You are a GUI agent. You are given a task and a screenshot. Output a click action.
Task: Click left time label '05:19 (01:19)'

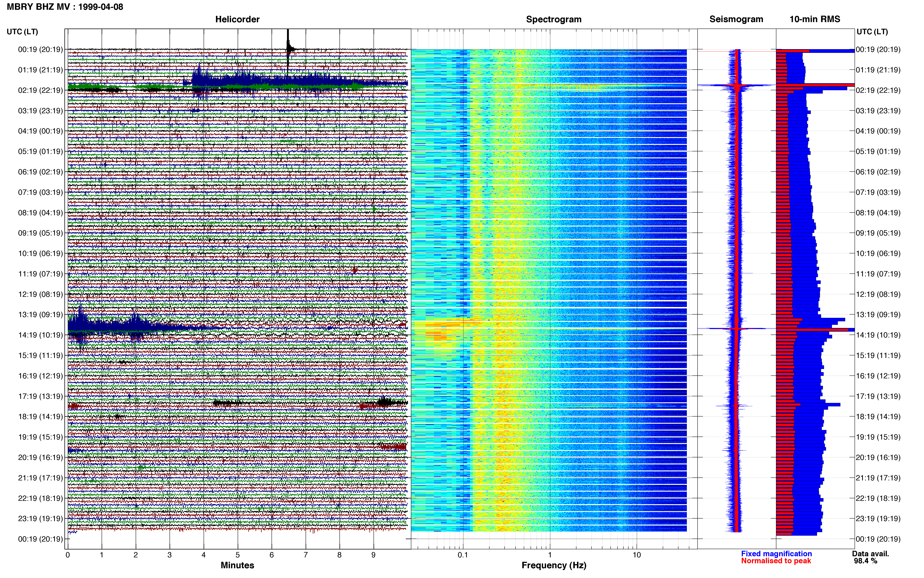click(41, 151)
